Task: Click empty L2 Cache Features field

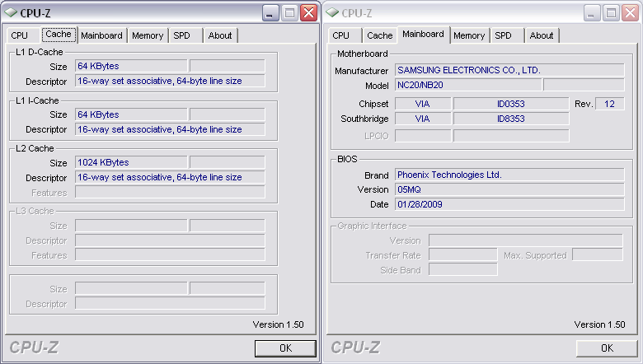Action: tap(170, 193)
